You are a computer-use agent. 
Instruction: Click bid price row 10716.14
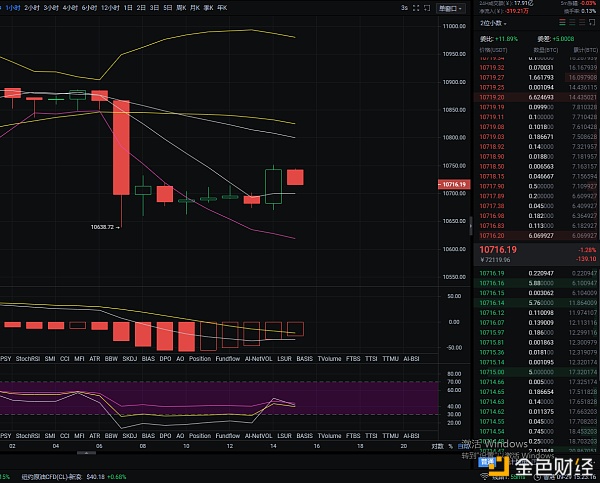[x=535, y=303]
